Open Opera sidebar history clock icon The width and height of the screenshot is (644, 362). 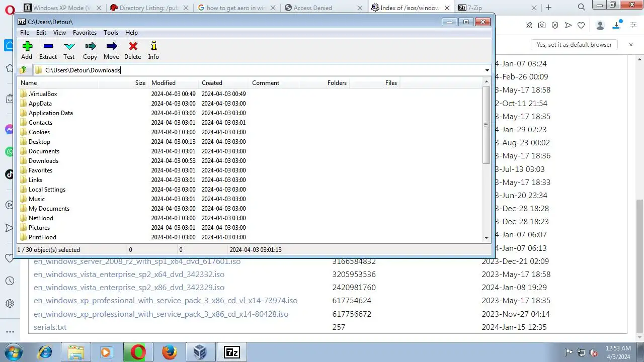pos(10,281)
